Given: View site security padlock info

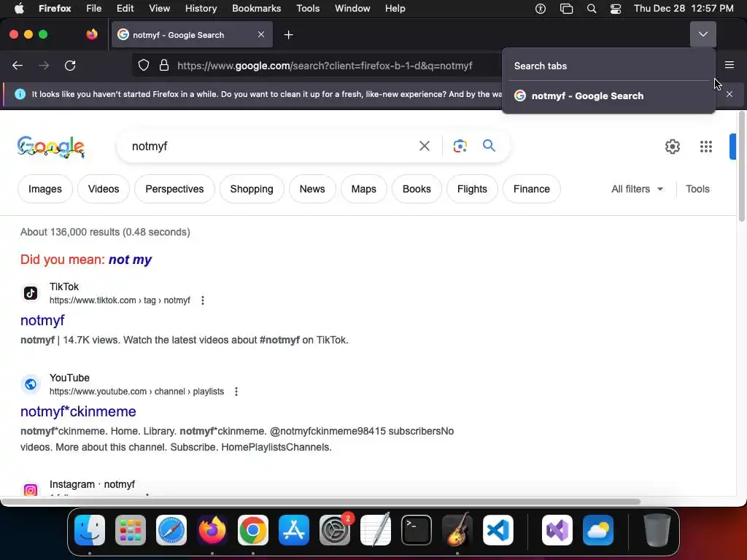Looking at the screenshot, I should tap(164, 65).
